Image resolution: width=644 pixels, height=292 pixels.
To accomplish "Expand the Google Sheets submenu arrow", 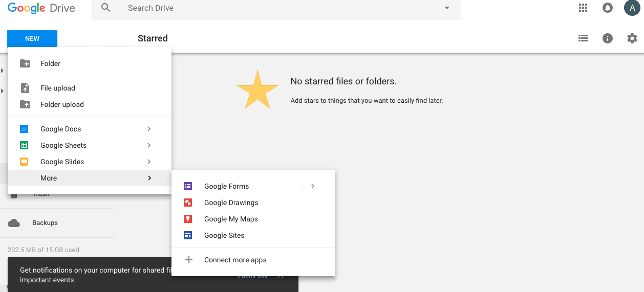I will click(x=149, y=145).
